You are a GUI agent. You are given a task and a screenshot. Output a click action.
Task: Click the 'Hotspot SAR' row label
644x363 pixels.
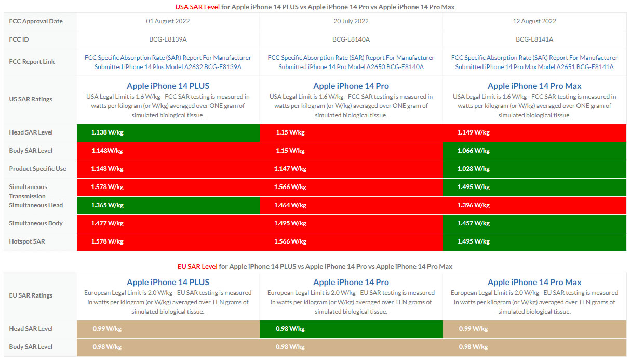click(x=26, y=241)
